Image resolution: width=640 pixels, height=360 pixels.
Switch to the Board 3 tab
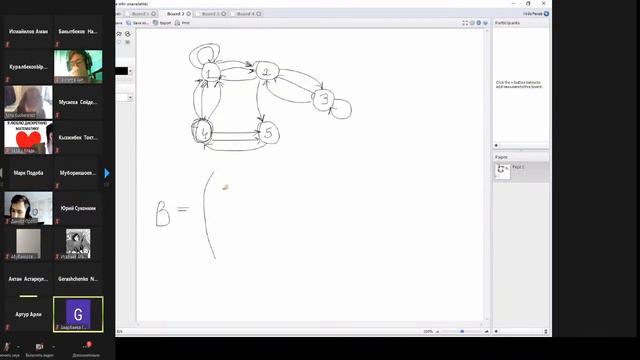pos(211,14)
